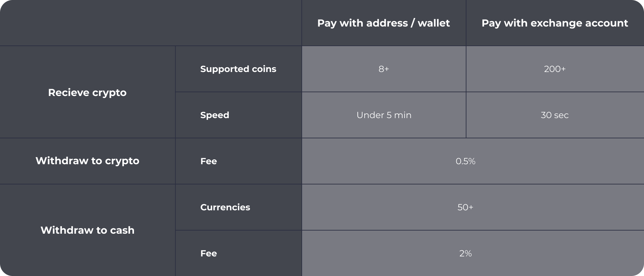Click the 'Currencies' label
Image resolution: width=644 pixels, height=276 pixels.
point(225,207)
